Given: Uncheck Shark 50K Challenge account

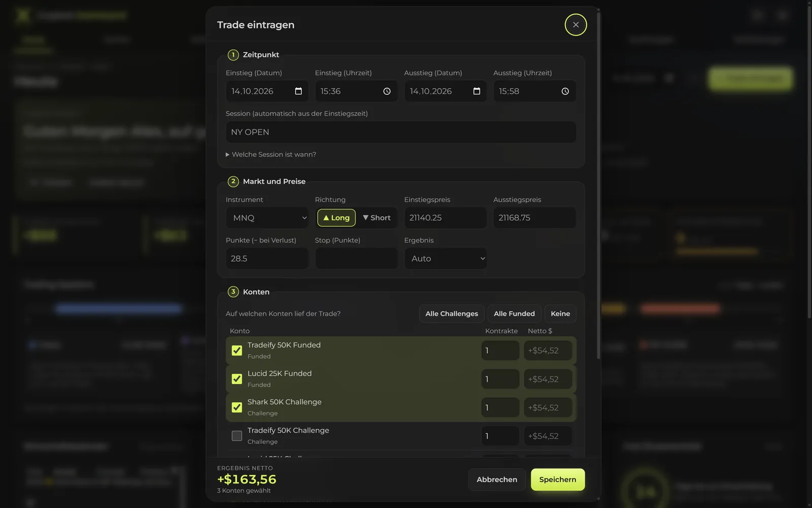Looking at the screenshot, I should point(236,407).
